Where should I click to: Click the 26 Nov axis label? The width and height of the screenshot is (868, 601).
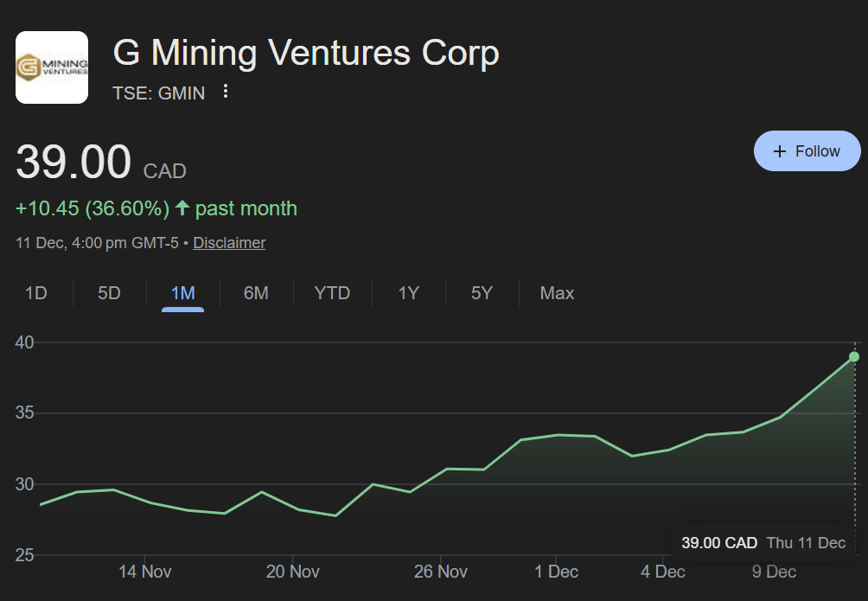tap(440, 572)
